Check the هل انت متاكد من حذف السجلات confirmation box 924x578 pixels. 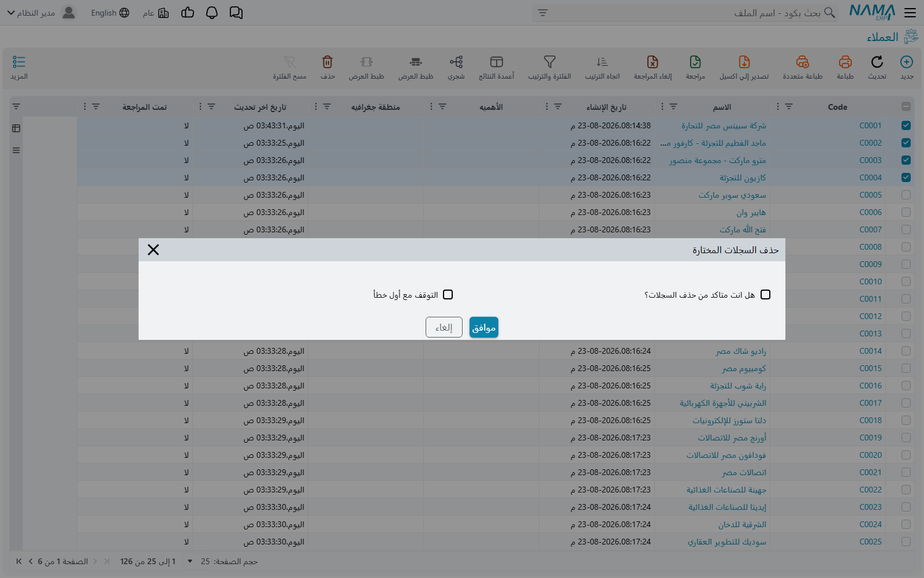point(766,295)
